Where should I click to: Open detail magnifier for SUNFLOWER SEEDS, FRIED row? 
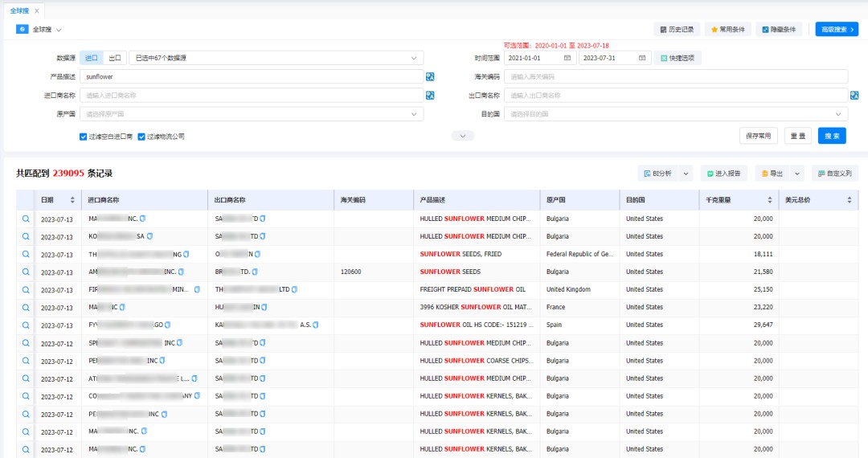click(x=26, y=255)
